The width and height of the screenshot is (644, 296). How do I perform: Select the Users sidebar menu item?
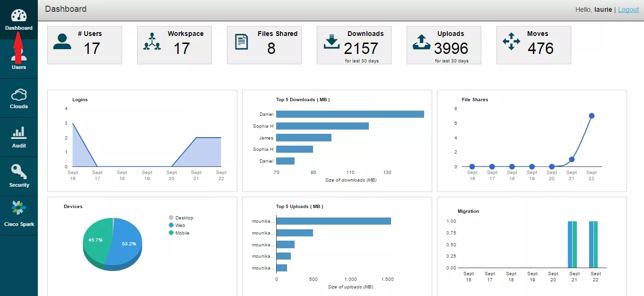pos(19,59)
